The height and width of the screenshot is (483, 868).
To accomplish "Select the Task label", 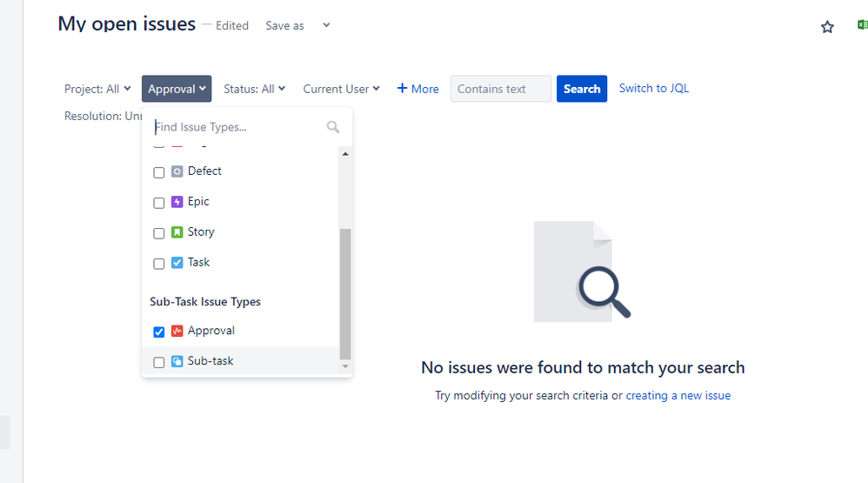I will [198, 262].
